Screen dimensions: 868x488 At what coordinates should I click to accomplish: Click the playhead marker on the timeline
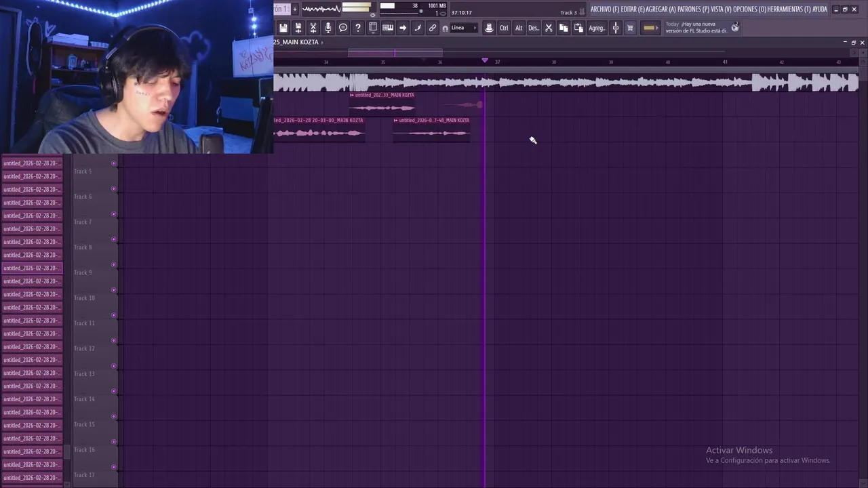(484, 61)
